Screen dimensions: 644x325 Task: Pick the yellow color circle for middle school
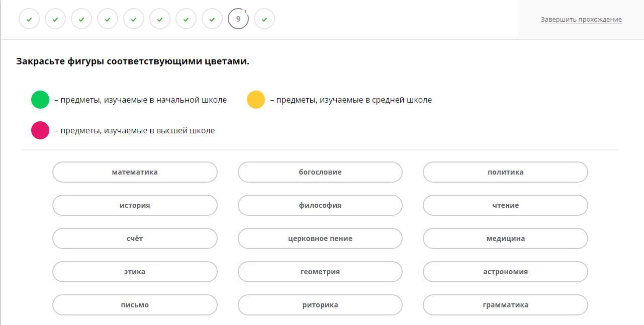256,100
